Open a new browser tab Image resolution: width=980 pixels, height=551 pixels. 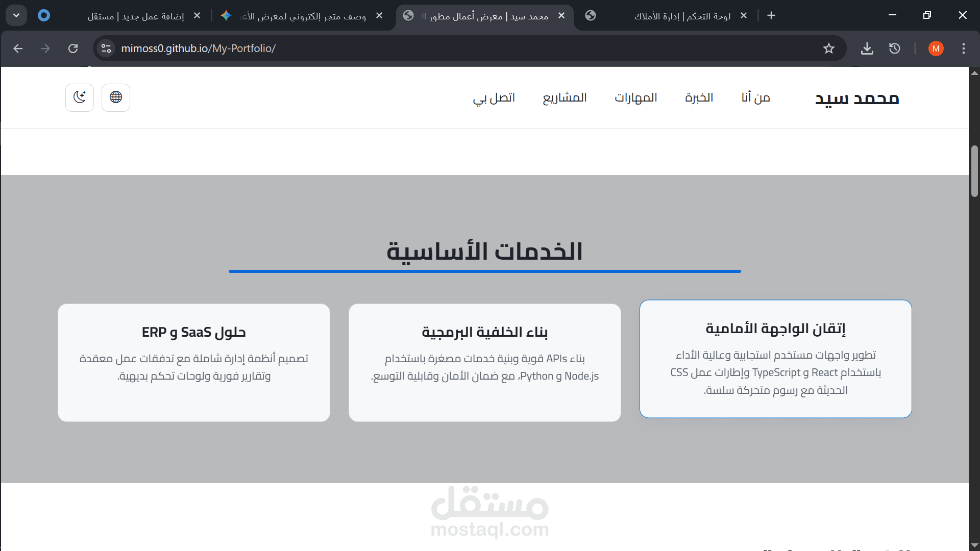771,16
